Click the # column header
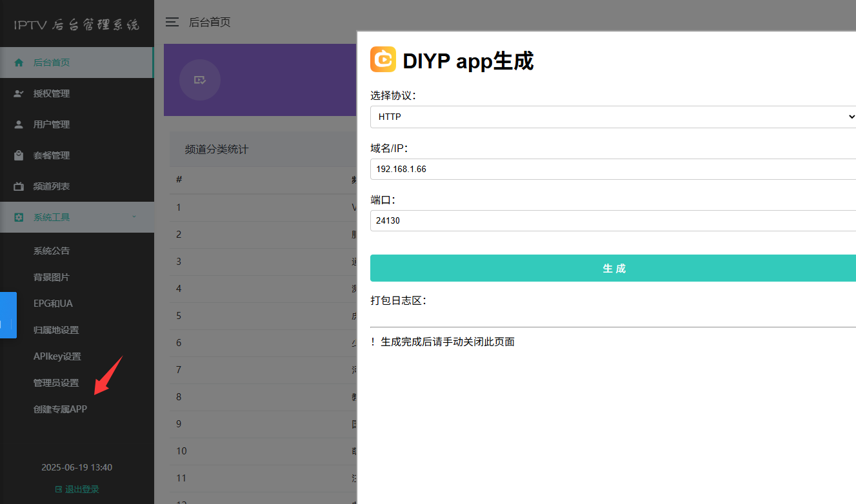This screenshot has width=856, height=504. 179,179
